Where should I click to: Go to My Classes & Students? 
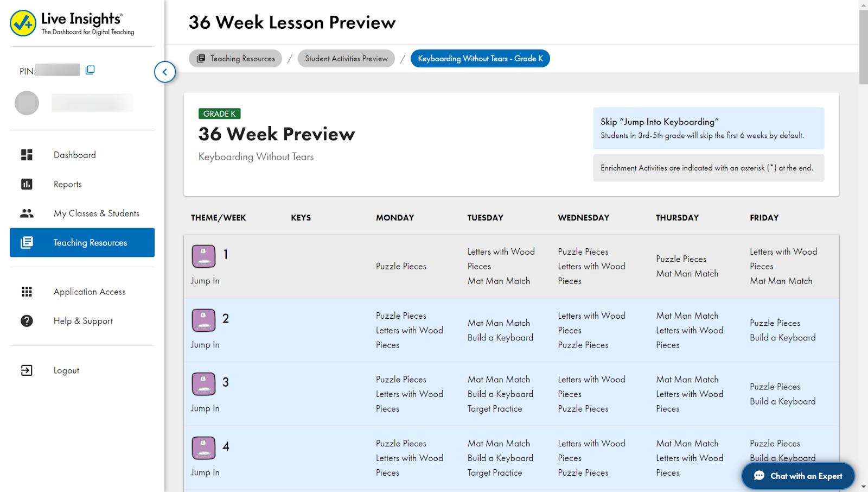(x=96, y=213)
